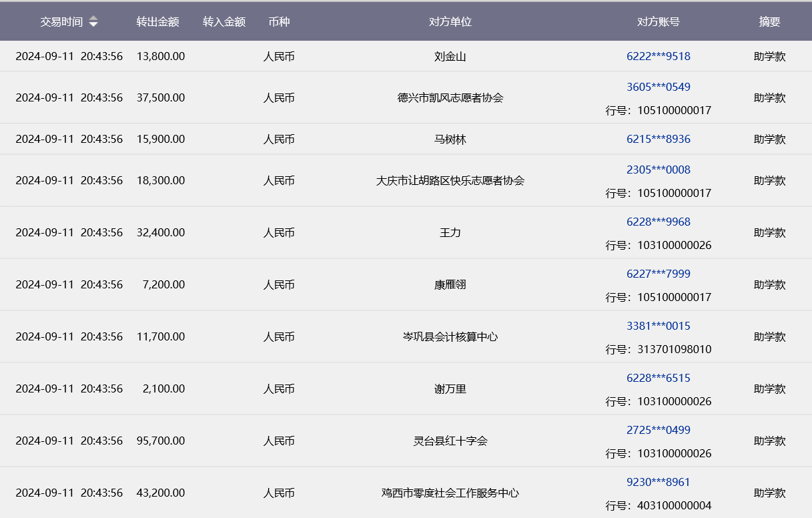Image resolution: width=812 pixels, height=518 pixels.
Task: Click the 95,700.00 transfer amount
Action: (160, 441)
